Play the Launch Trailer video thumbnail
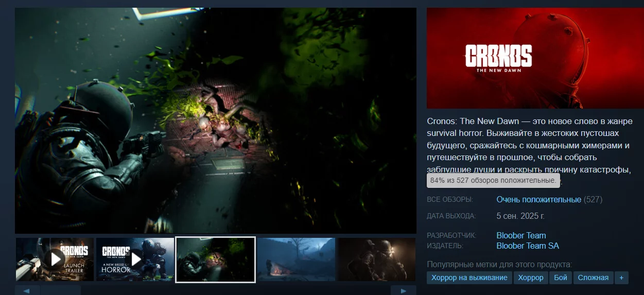This screenshot has width=644, height=295. [55, 259]
